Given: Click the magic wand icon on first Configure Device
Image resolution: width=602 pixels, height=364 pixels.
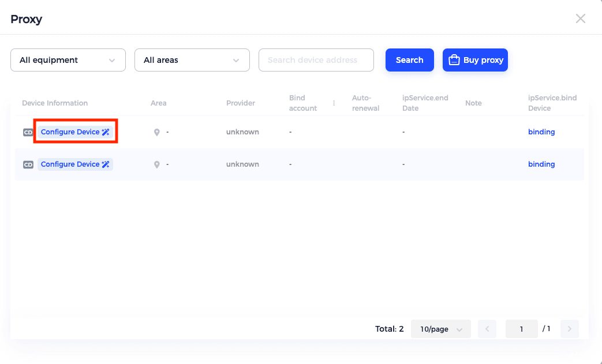Looking at the screenshot, I should 106,132.
